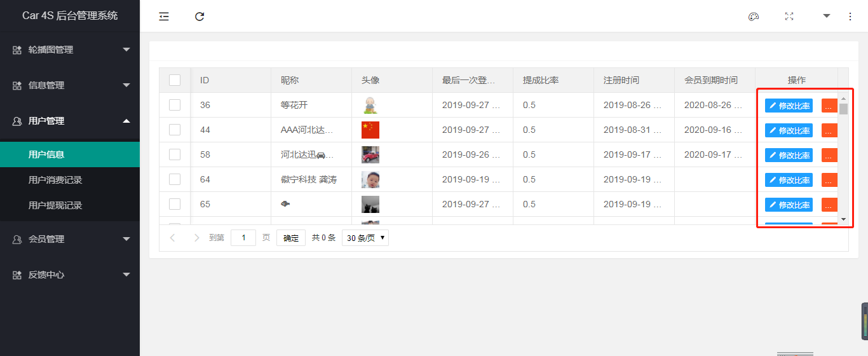This screenshot has width=868, height=356.
Task: Click the 反馈中心 sidebar icon
Action: point(17,275)
